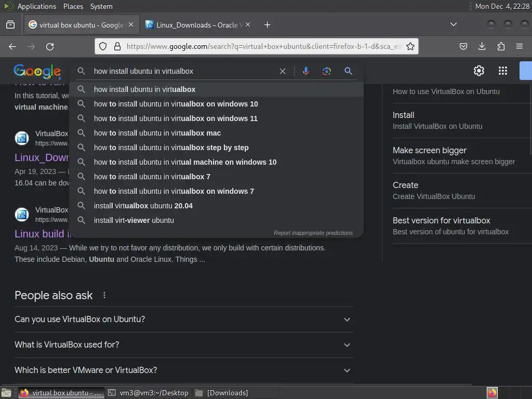
Task: Select suggestion virtualbox step by step
Action: click(216, 148)
